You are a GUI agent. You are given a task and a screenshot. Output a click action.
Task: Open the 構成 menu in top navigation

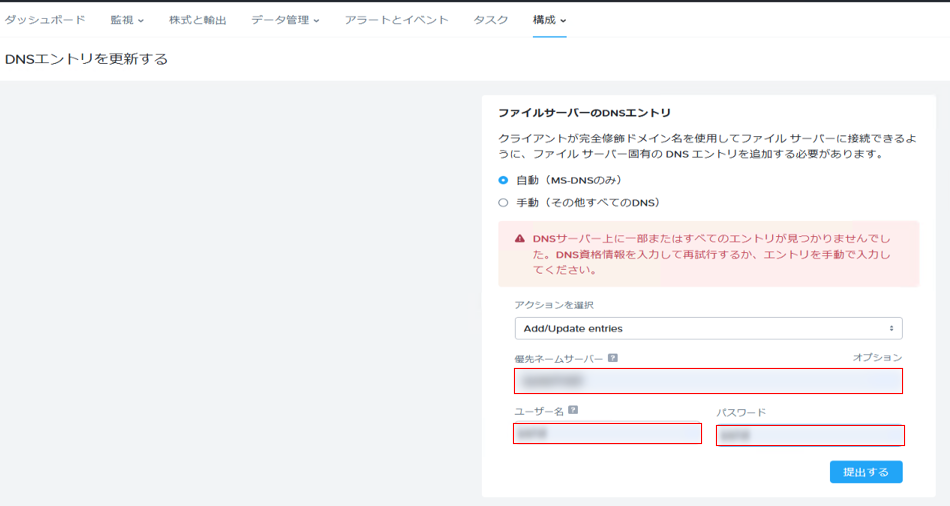click(549, 20)
